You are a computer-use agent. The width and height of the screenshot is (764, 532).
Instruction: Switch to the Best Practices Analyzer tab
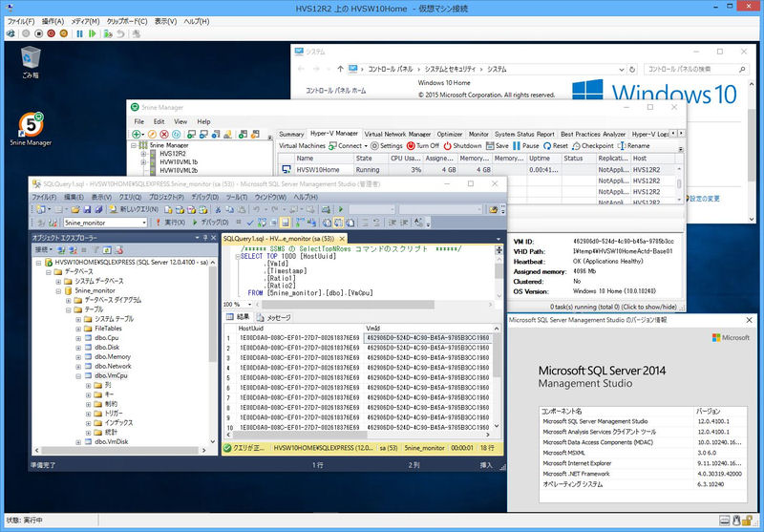(x=592, y=134)
